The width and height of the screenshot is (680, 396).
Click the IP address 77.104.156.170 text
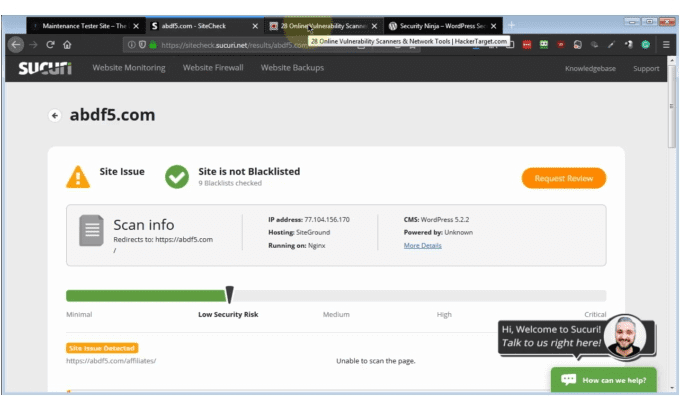[309, 219]
